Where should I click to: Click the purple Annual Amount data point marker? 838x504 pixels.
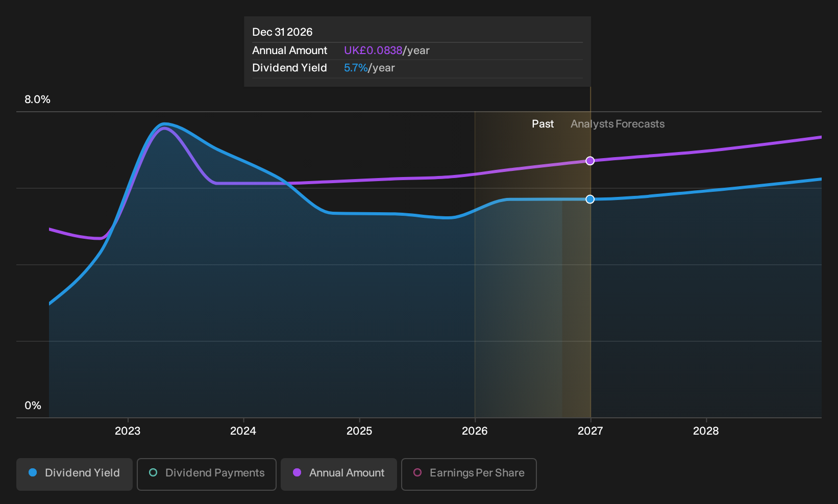(x=590, y=161)
